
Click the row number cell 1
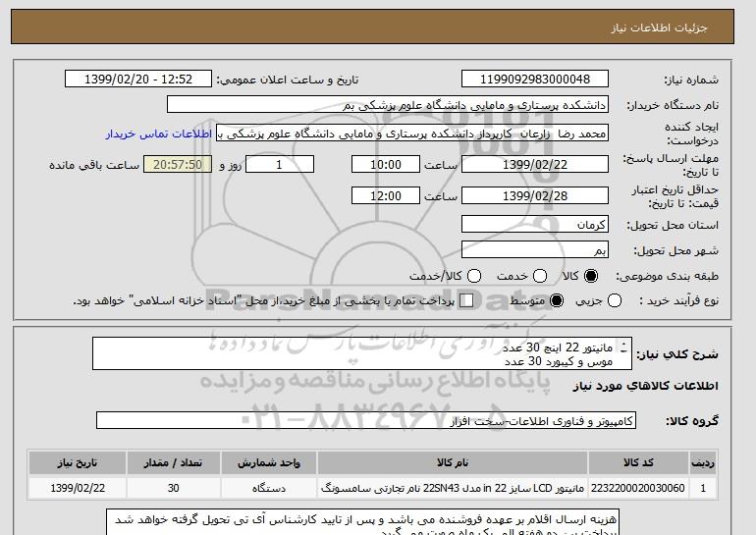(x=703, y=488)
